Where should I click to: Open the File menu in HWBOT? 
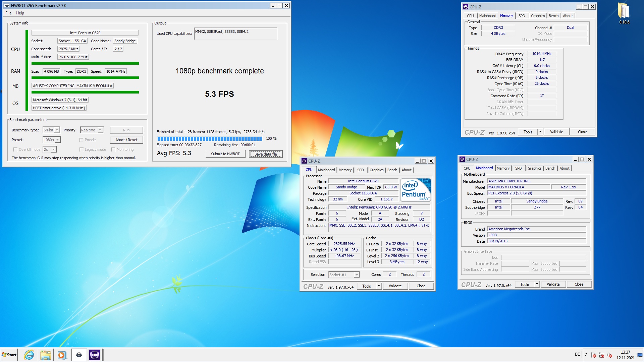(x=8, y=13)
